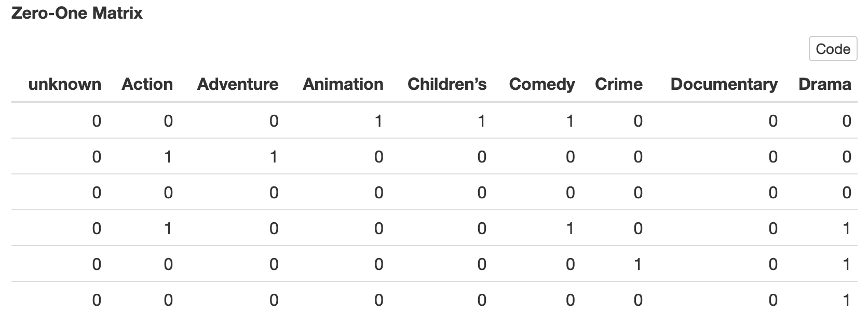Click the Drama value in last row
This screenshot has height=325, width=868.
click(x=847, y=300)
